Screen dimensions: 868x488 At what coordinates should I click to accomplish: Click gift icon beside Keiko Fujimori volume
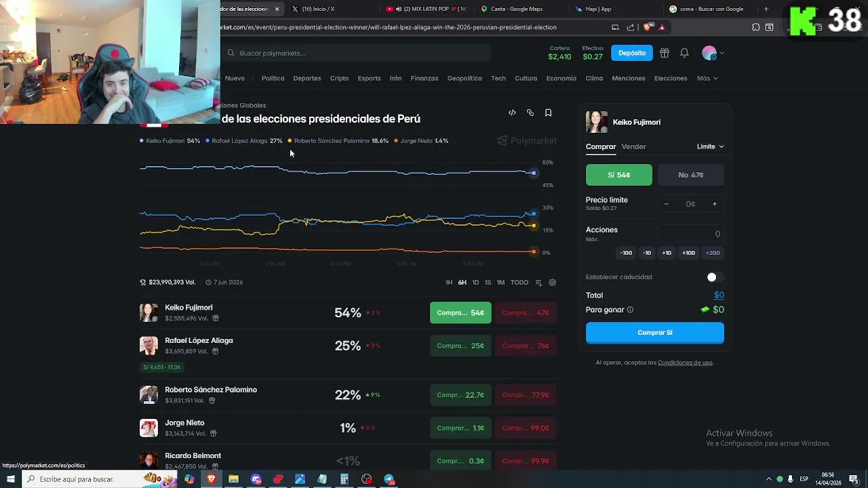click(216, 318)
